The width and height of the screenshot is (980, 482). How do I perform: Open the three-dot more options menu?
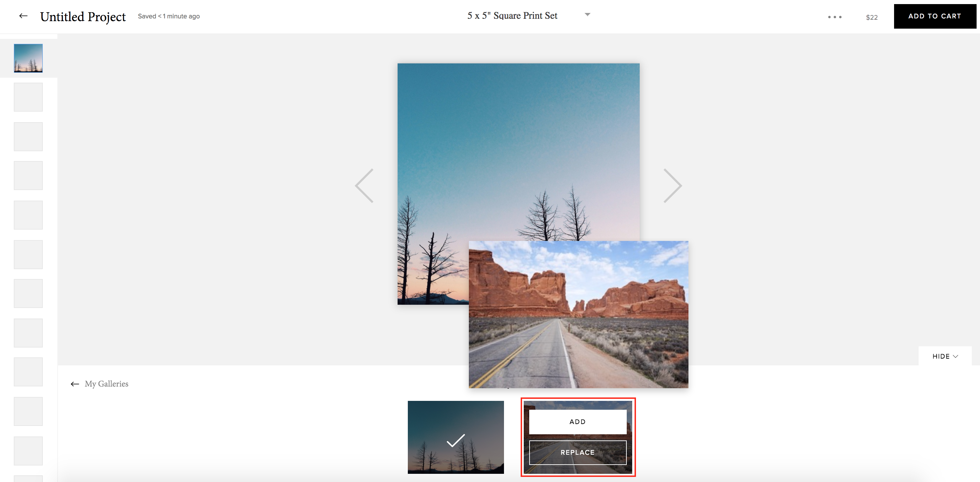[x=835, y=17]
